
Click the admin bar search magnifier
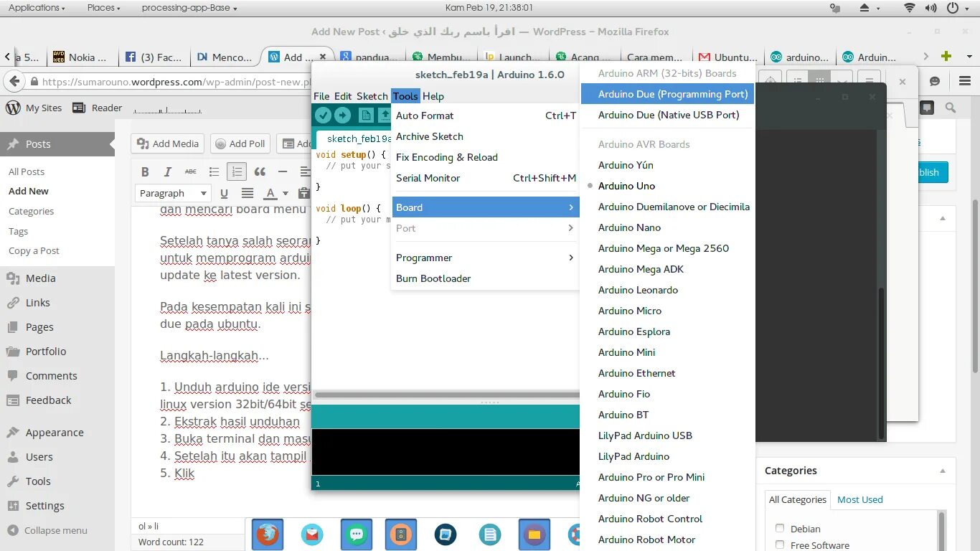point(951,108)
